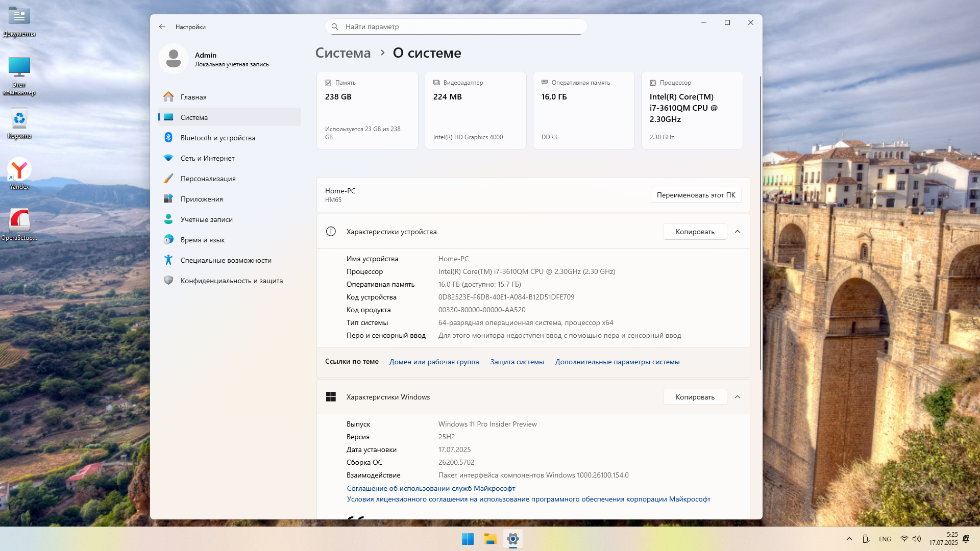Open Accessibility settings section
The width and height of the screenshot is (980, 551).
click(226, 260)
